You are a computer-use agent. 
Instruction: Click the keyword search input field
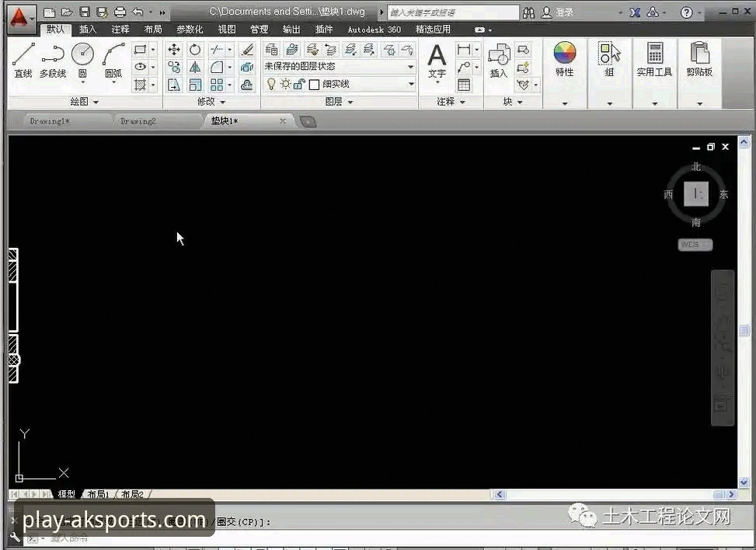(x=452, y=12)
